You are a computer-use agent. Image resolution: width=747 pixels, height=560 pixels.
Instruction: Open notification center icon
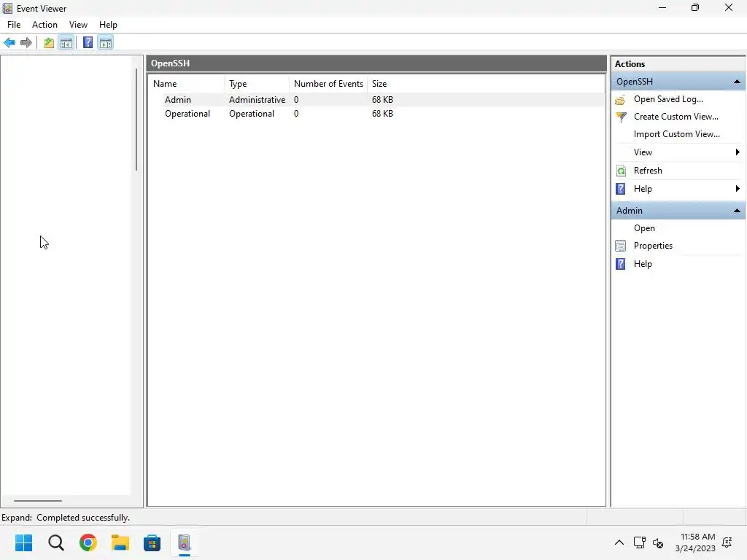point(727,542)
